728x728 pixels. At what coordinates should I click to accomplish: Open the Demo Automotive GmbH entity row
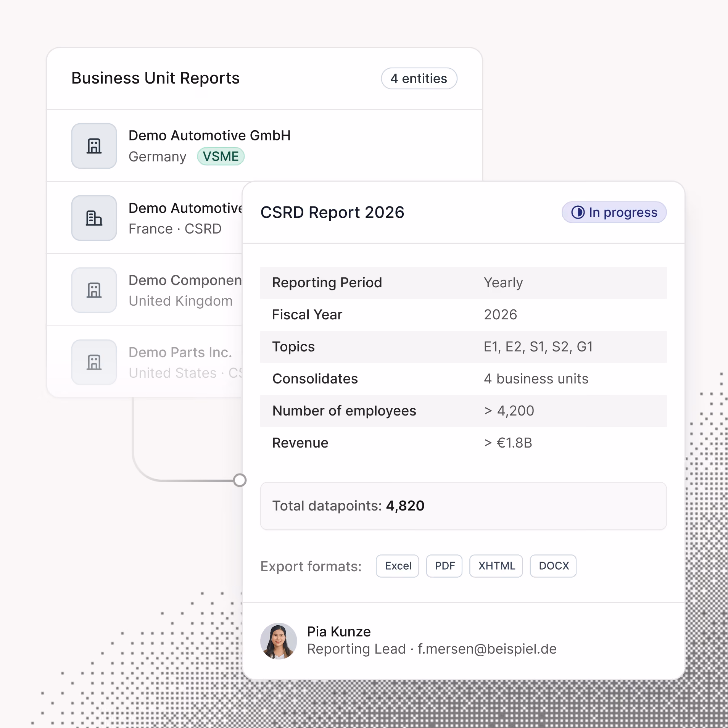(264, 146)
